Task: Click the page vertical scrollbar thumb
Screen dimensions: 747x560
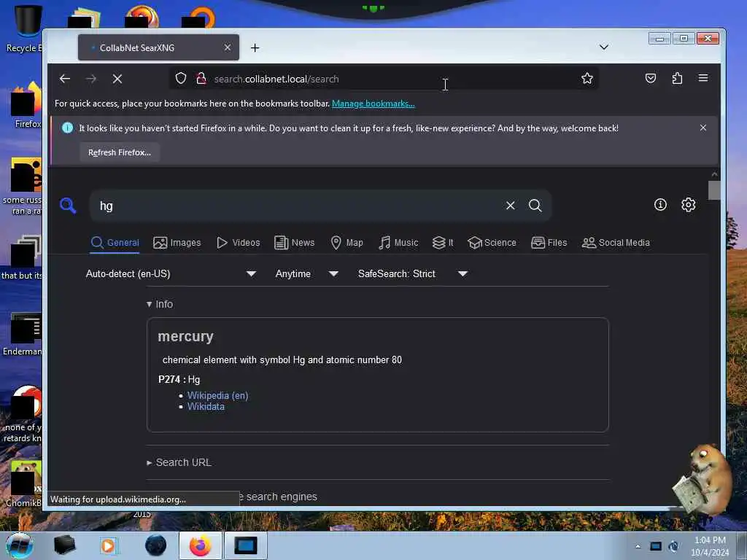Action: [x=713, y=190]
